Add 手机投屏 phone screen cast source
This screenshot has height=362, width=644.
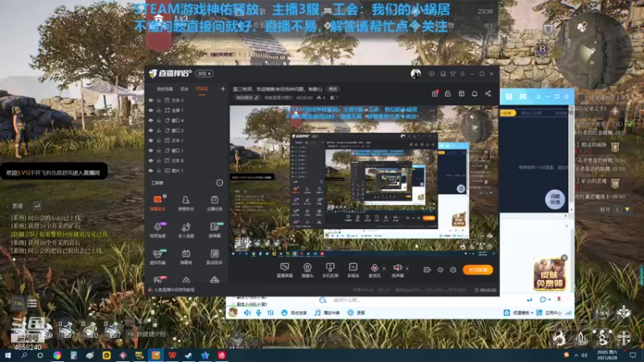tap(330, 270)
